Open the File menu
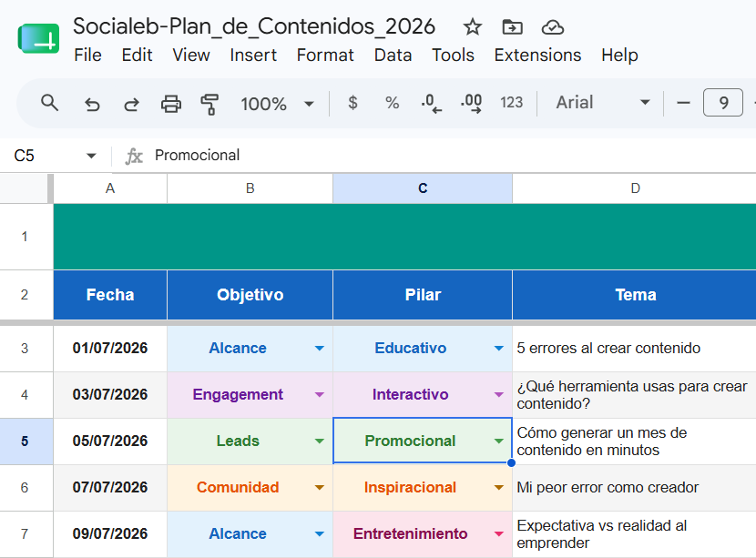This screenshot has height=558, width=756. click(x=87, y=55)
